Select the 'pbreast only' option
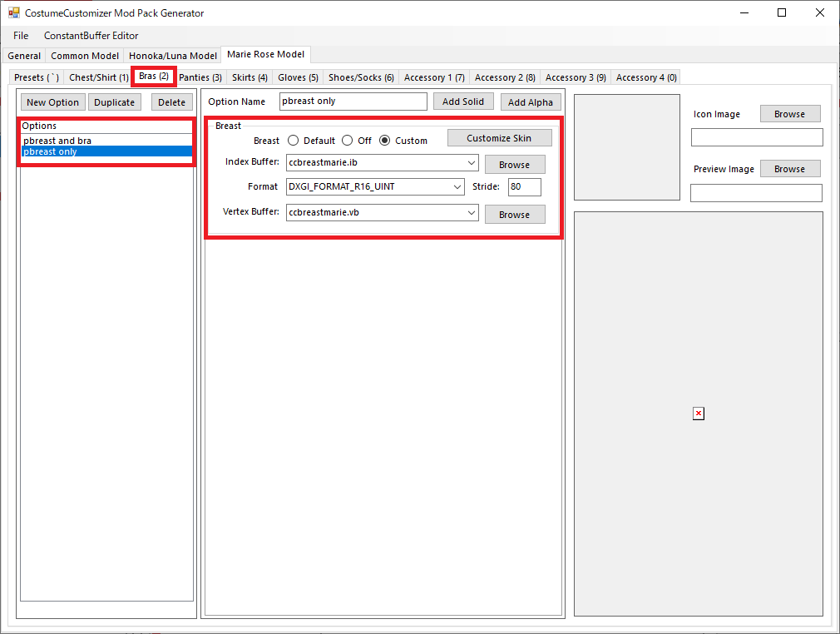The image size is (840, 634). [x=106, y=151]
